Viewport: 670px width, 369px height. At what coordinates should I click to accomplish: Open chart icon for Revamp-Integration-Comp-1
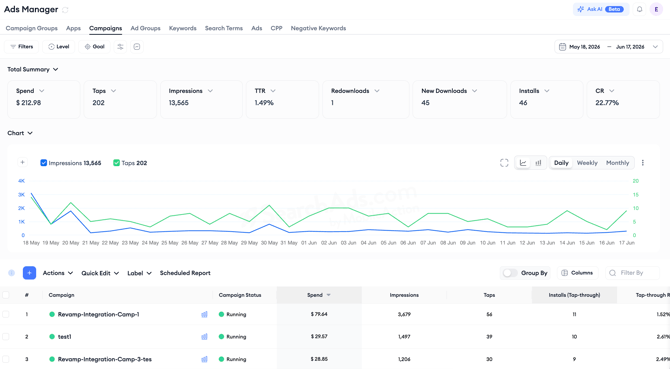coord(204,314)
